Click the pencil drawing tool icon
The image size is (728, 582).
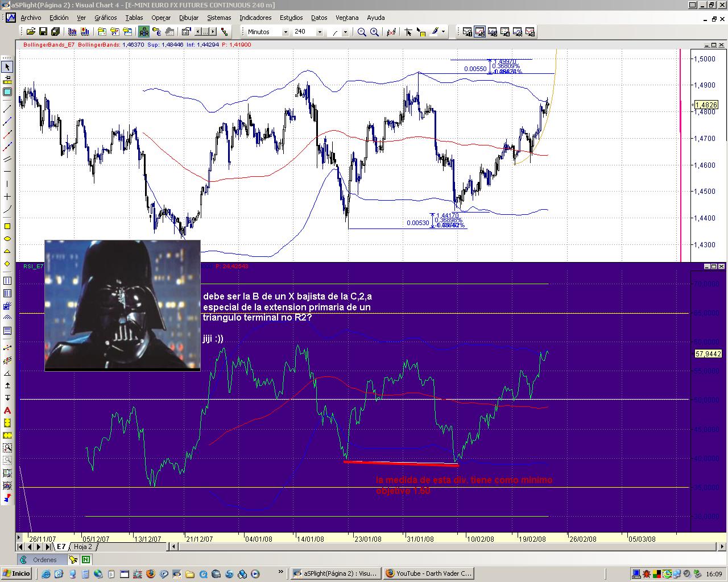point(435,32)
